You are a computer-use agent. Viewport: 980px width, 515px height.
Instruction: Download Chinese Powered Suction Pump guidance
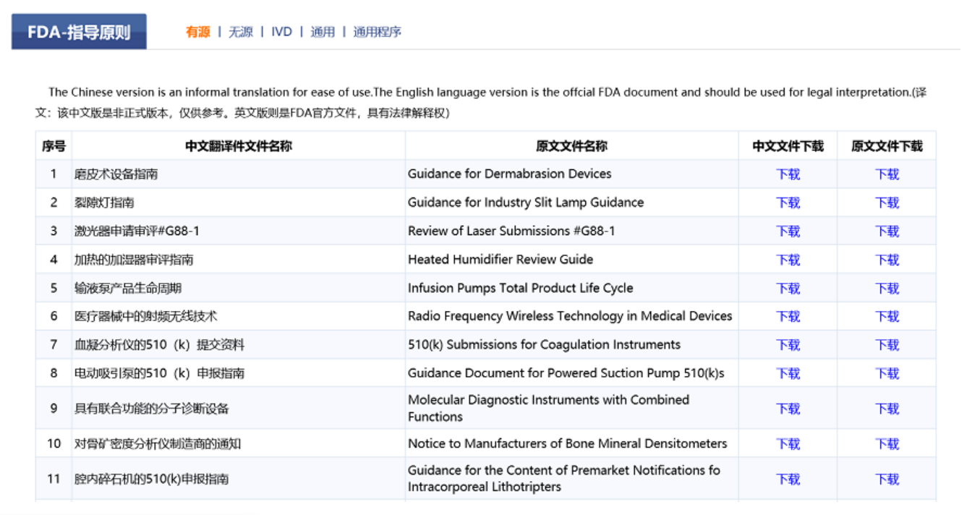788,374
